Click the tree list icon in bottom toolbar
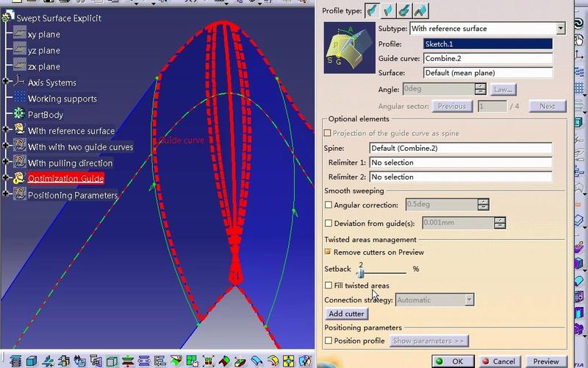This screenshot has width=588, height=368. 160,361
